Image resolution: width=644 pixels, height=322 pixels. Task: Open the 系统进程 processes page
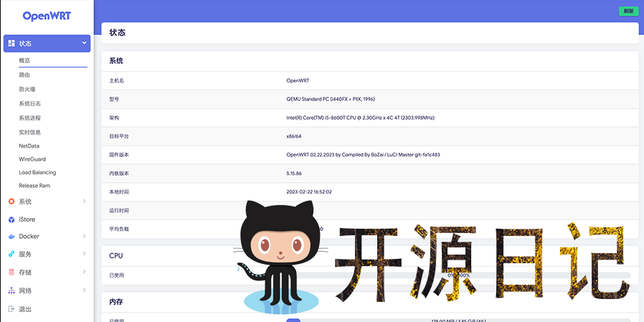[29, 118]
